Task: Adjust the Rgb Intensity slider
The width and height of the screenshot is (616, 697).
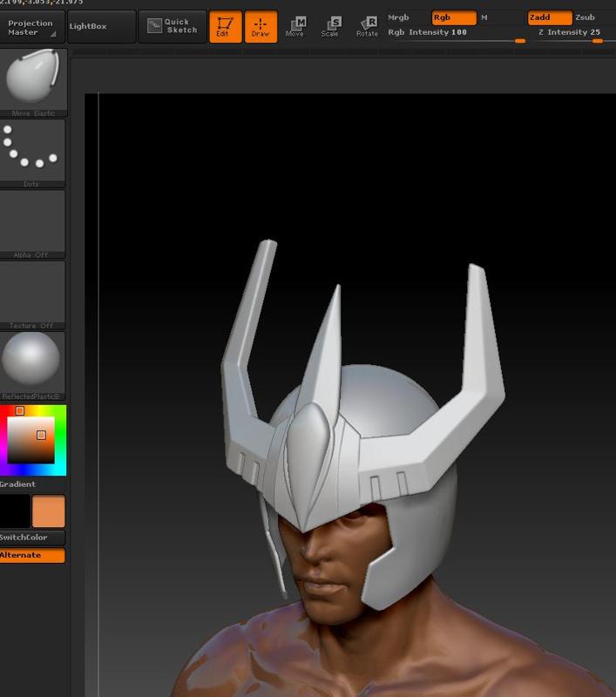Action: coord(456,35)
